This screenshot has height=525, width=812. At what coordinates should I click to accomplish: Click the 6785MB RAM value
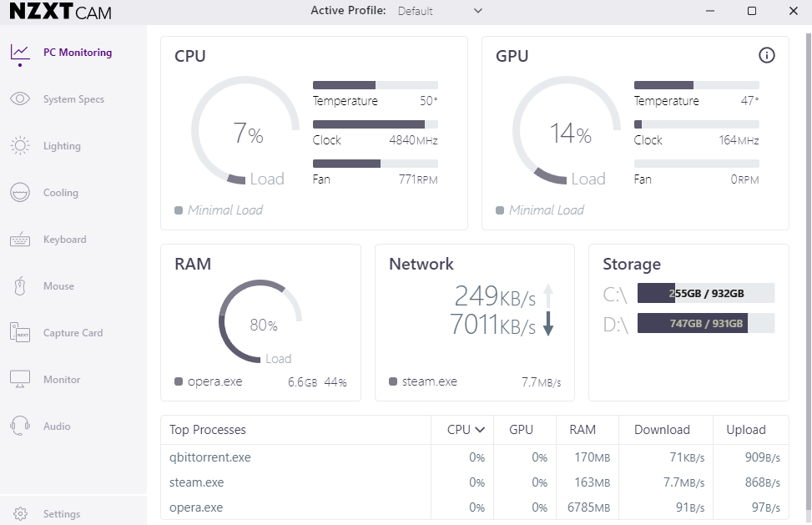coord(588,507)
